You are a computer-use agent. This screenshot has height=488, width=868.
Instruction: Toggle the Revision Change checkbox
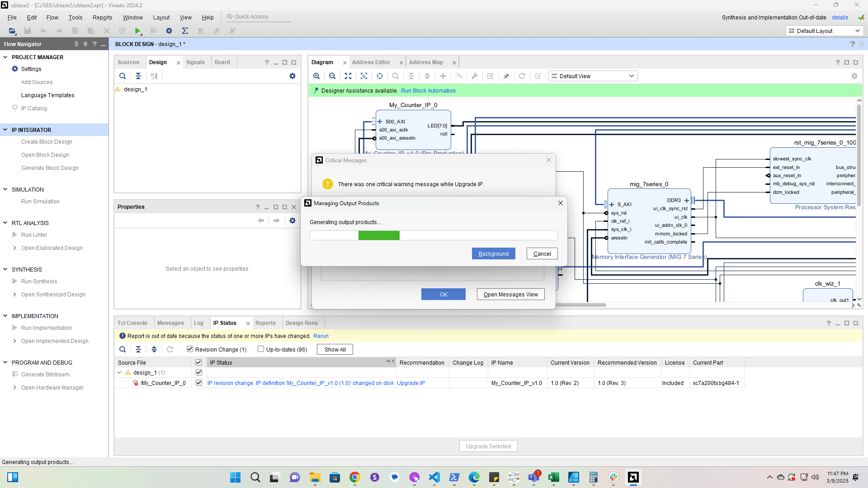(x=190, y=349)
